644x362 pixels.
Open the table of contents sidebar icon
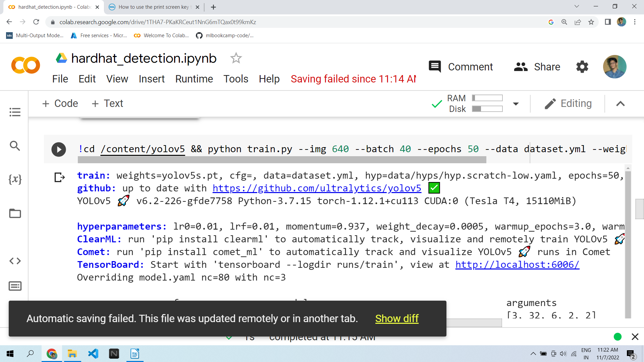(x=15, y=112)
